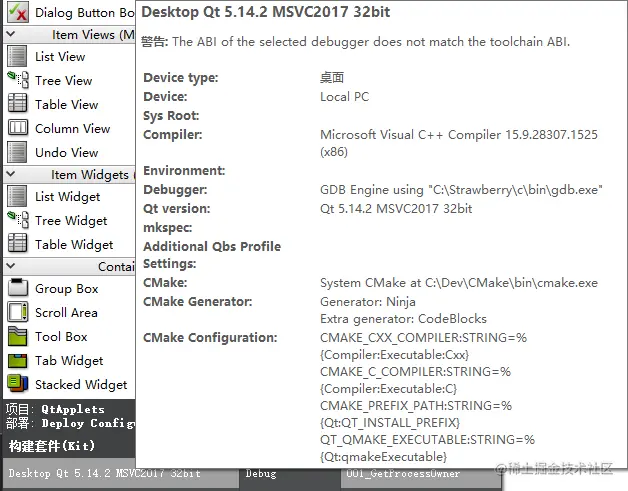The height and width of the screenshot is (491, 628).
Task: Click the Generator: Ninja text
Action: click(367, 302)
